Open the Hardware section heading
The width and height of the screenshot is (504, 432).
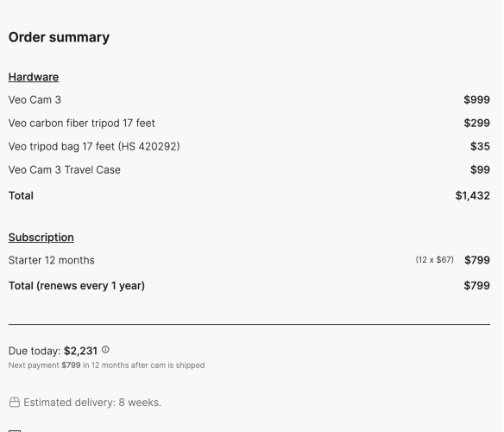pos(34,77)
